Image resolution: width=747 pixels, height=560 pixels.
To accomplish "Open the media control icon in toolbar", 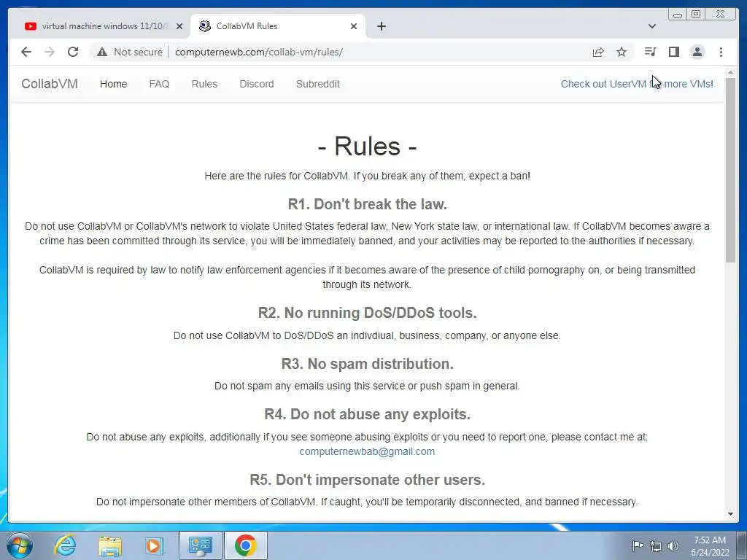I will tap(650, 52).
